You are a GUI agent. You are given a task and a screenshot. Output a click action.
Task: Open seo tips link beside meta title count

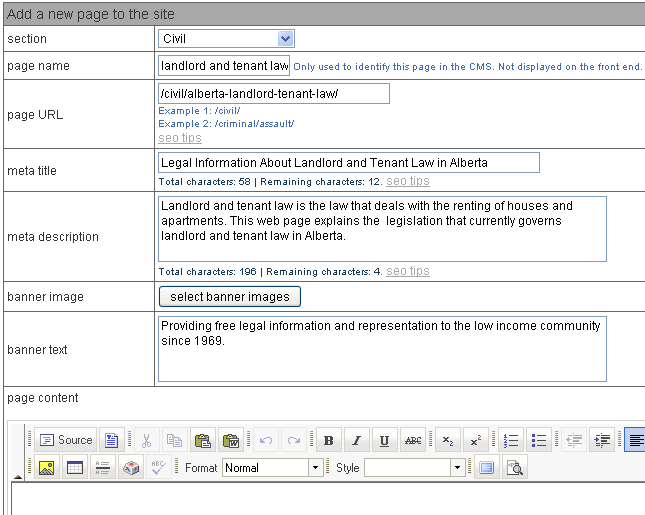[x=408, y=181]
